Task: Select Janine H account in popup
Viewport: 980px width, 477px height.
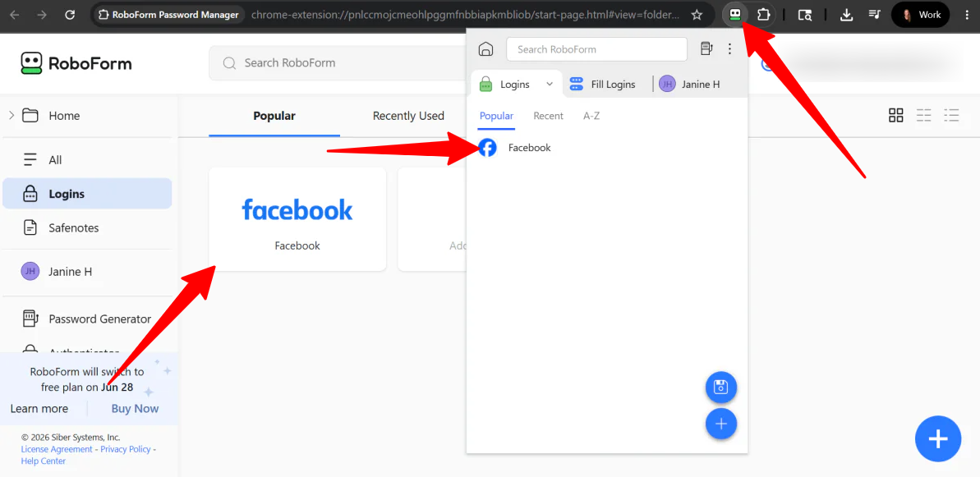Action: coord(689,85)
